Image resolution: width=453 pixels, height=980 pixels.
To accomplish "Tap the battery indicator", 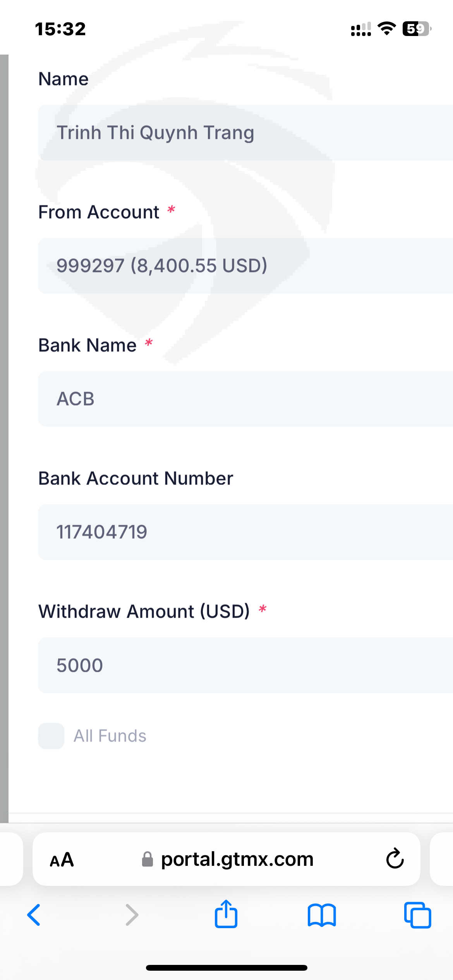I will click(x=417, y=29).
